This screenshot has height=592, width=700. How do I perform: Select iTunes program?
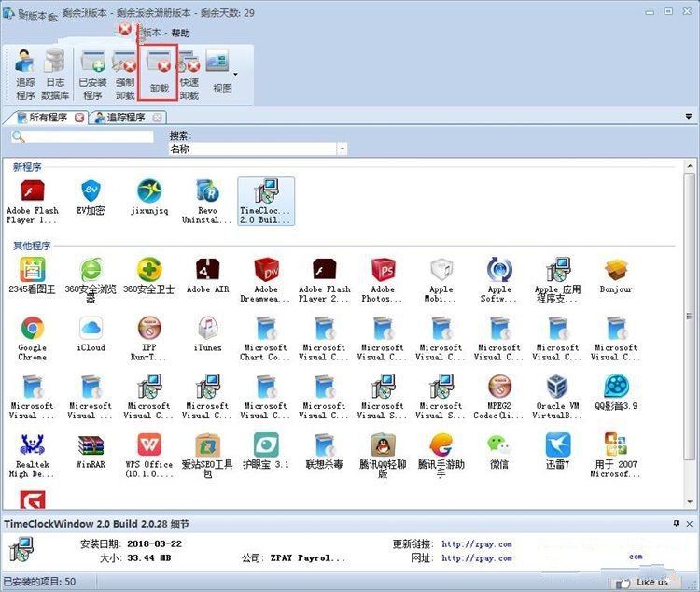point(207,334)
